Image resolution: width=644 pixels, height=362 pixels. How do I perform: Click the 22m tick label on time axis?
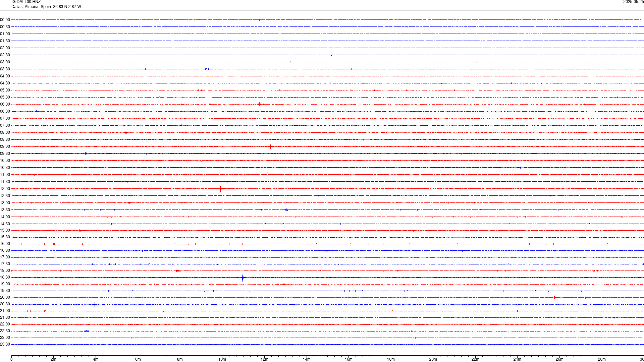475,359
